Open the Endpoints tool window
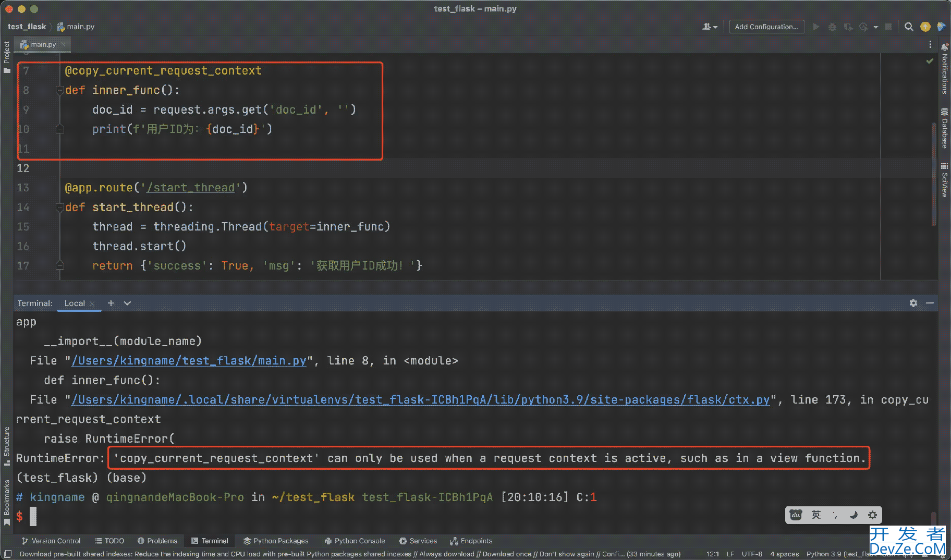 471,541
